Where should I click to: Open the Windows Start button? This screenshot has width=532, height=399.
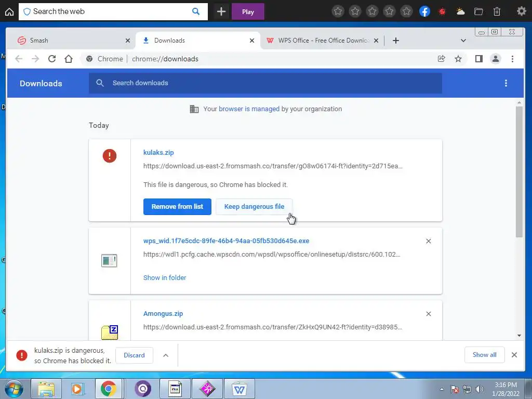[14, 389]
